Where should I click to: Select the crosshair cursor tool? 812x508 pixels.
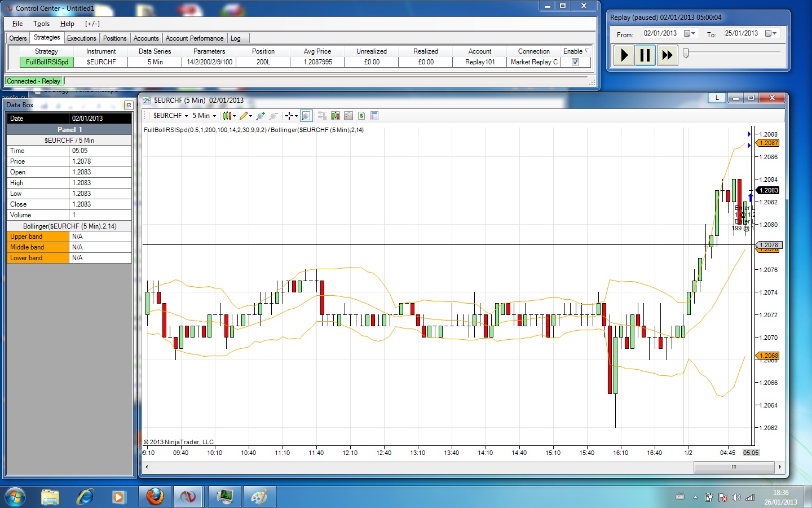(x=289, y=116)
